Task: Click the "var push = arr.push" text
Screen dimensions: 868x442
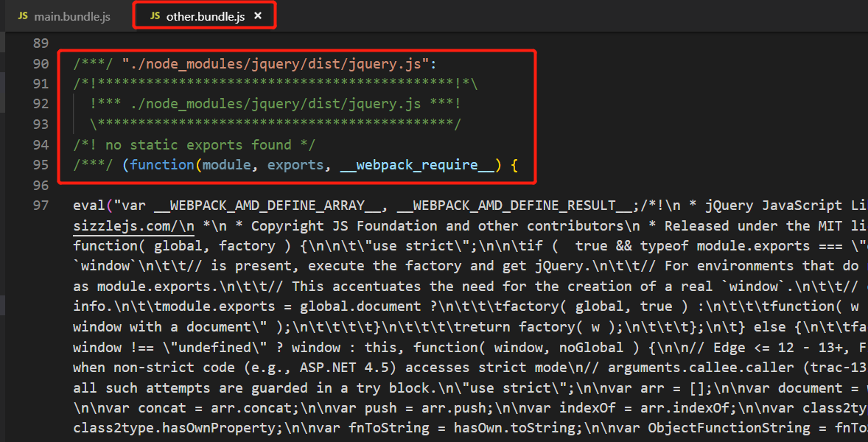Action: 430,408
